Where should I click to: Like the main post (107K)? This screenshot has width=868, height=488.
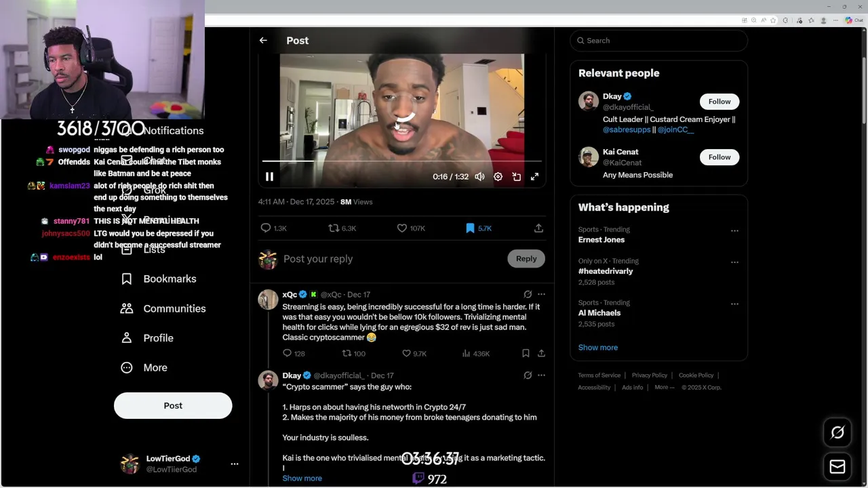tap(411, 228)
